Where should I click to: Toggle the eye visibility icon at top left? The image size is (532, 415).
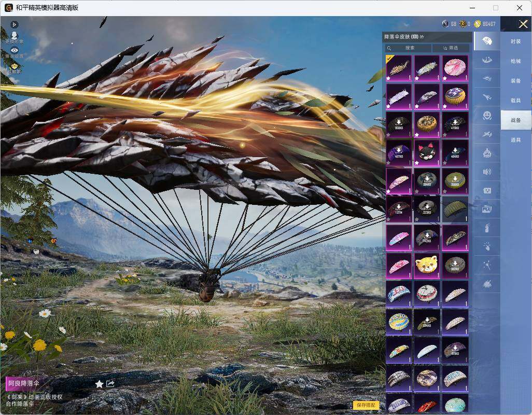(14, 50)
